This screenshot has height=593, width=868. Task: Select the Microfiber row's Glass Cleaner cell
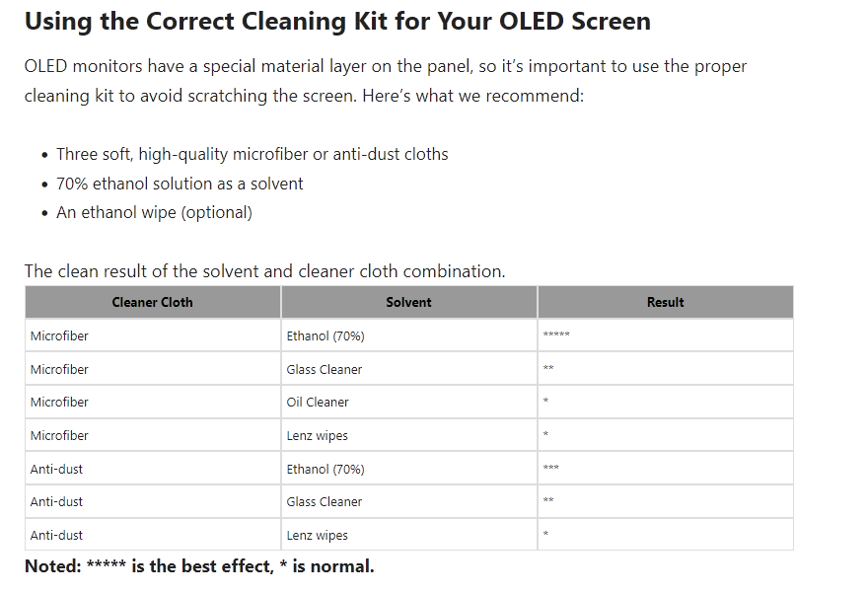409,369
